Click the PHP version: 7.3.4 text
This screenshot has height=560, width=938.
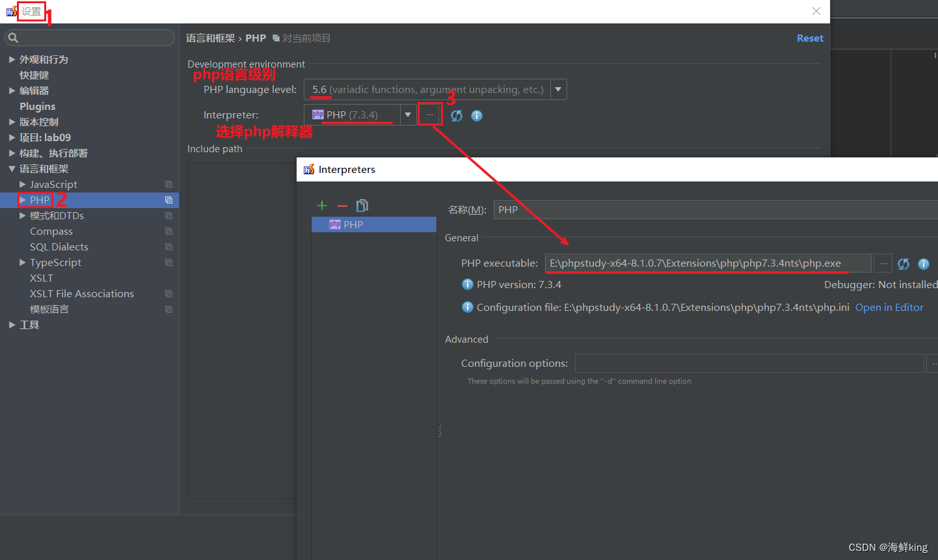[x=519, y=284]
